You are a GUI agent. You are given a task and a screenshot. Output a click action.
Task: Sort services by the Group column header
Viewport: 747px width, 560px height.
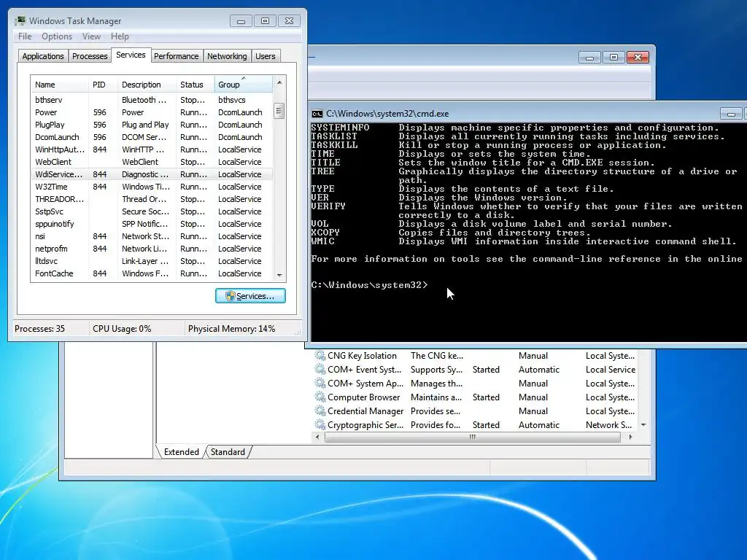coord(244,85)
